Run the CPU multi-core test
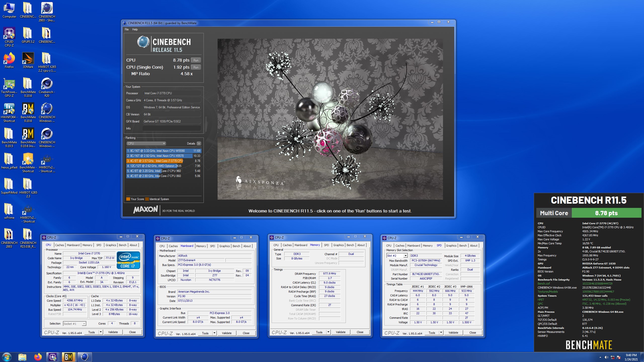The height and width of the screenshot is (362, 644). [x=196, y=60]
